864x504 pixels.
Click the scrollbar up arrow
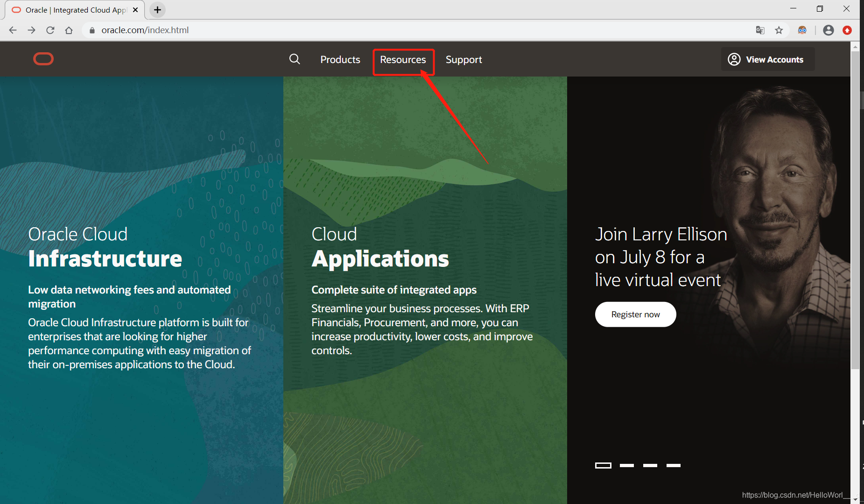(x=855, y=46)
